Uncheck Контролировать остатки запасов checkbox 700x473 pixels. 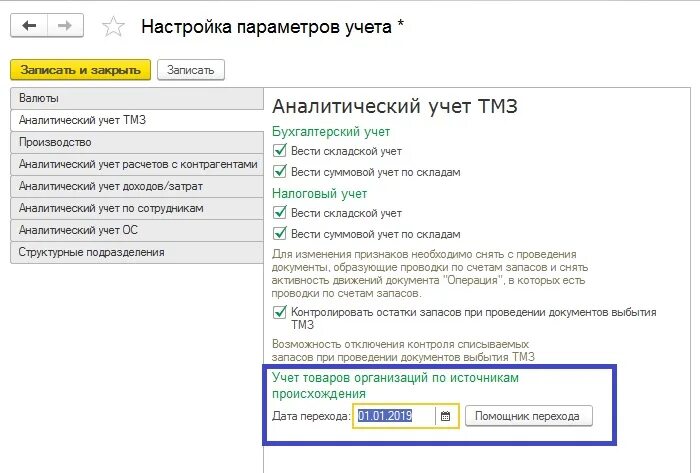280,312
